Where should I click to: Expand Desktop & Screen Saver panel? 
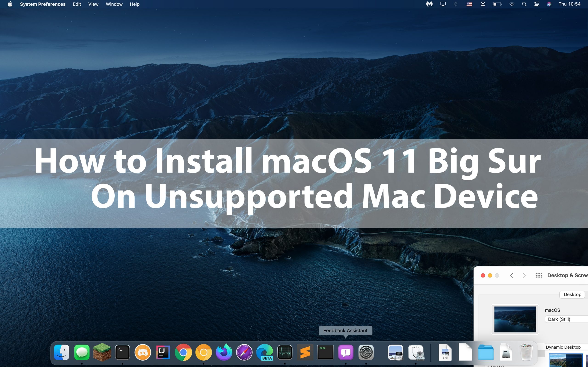click(497, 275)
